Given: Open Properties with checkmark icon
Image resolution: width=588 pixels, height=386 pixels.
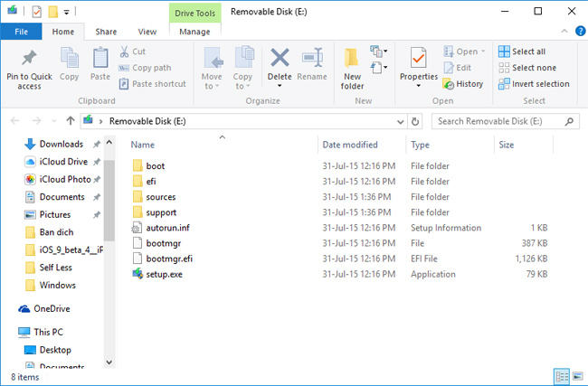Looking at the screenshot, I should tap(418, 57).
